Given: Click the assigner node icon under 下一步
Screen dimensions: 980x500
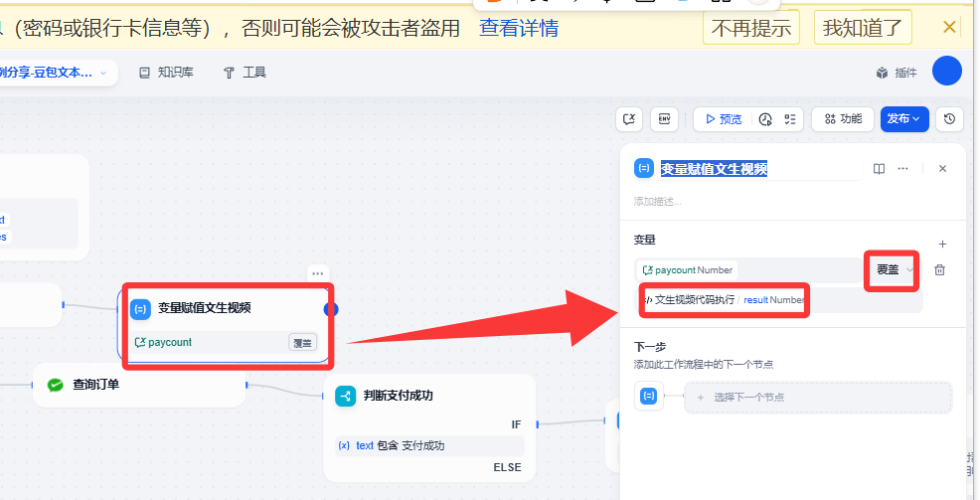Looking at the screenshot, I should point(649,396).
